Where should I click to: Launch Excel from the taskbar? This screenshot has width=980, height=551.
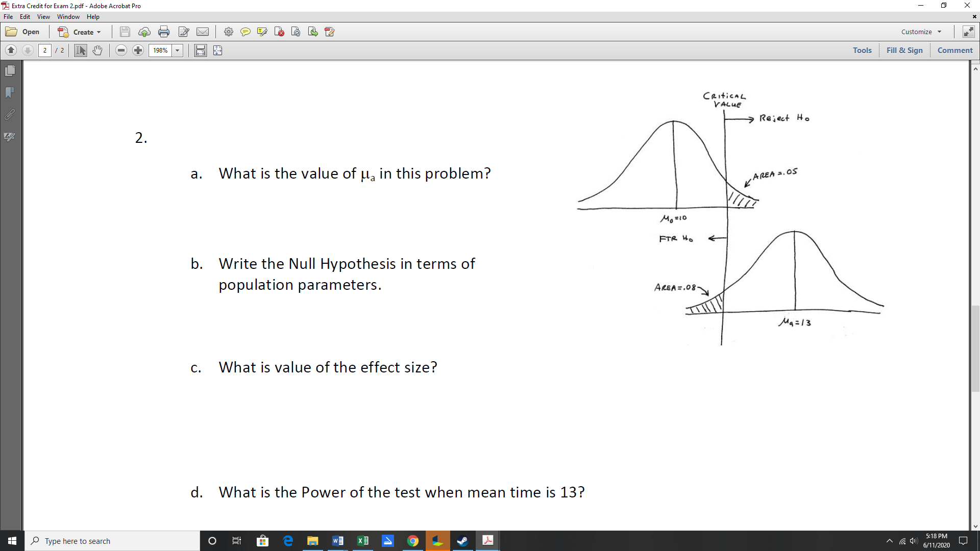tap(363, 541)
